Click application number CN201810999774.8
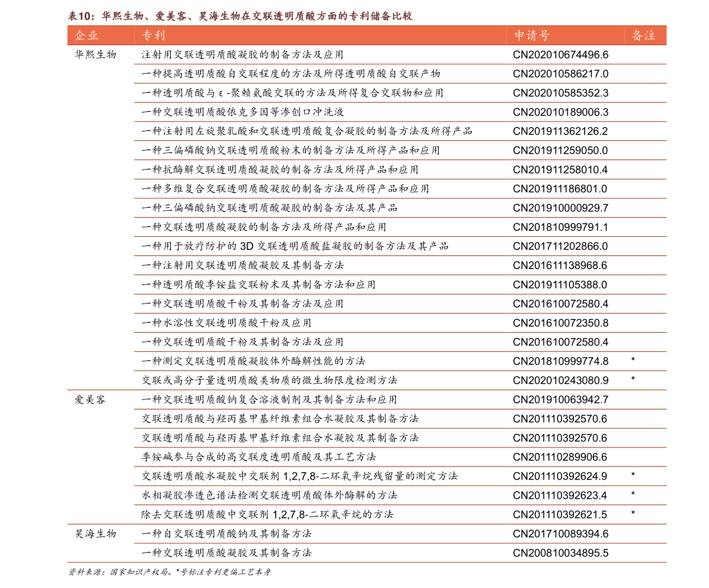Image resolution: width=709 pixels, height=588 pixels. (x=560, y=361)
